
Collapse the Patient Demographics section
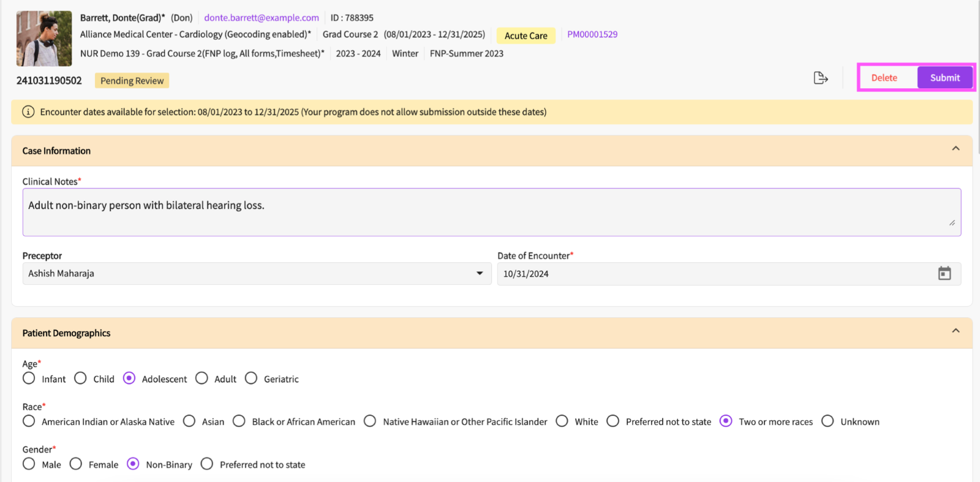tap(955, 331)
